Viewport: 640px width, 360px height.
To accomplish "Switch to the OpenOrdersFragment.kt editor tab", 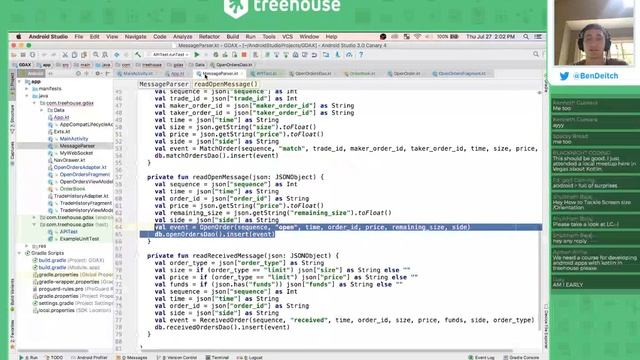I will [462, 74].
